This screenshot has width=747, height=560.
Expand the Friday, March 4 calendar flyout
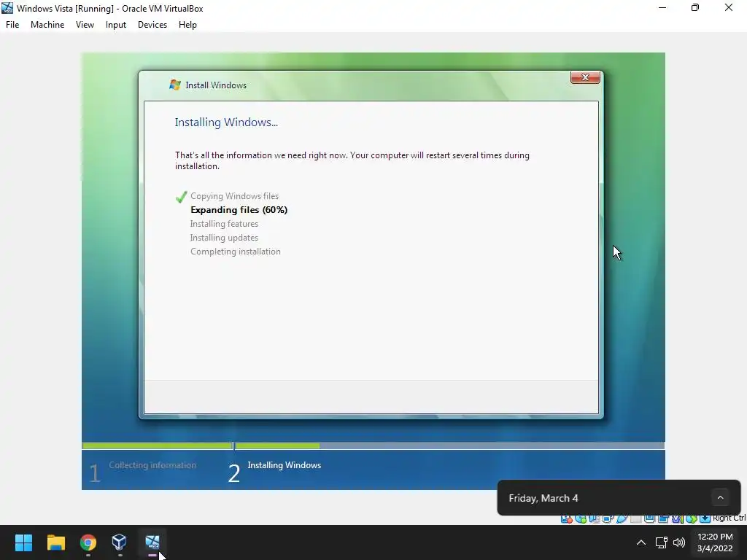coord(720,497)
